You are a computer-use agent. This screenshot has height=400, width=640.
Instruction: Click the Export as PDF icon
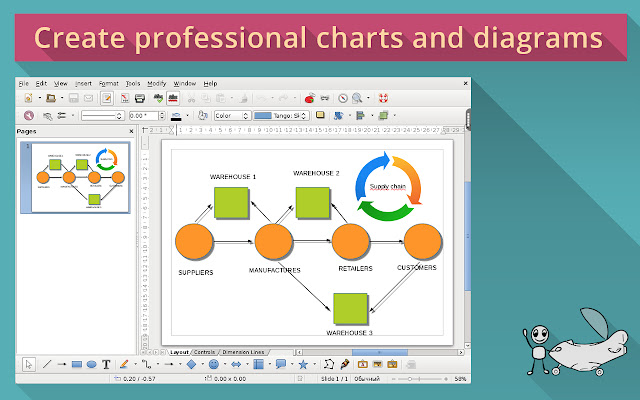pyautogui.click(x=125, y=98)
